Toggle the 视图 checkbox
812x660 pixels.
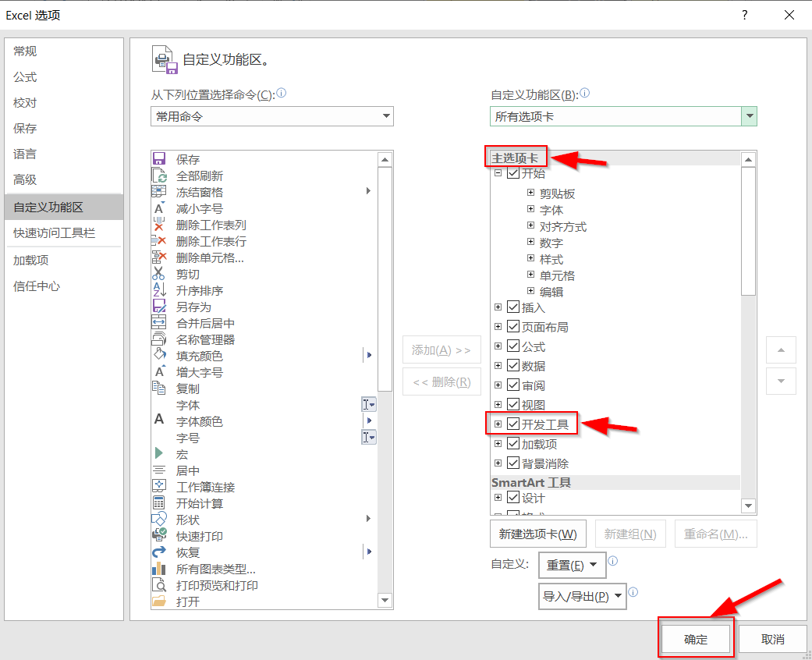click(x=513, y=405)
